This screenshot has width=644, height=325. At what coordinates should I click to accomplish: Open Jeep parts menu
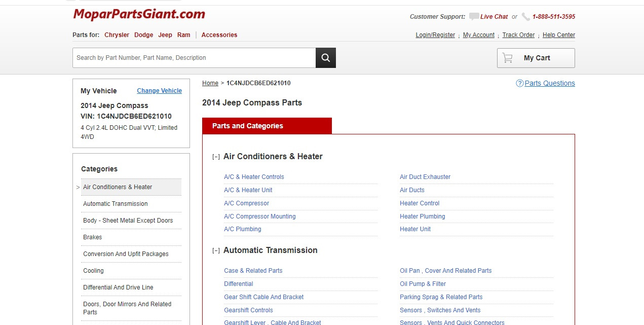click(x=165, y=35)
